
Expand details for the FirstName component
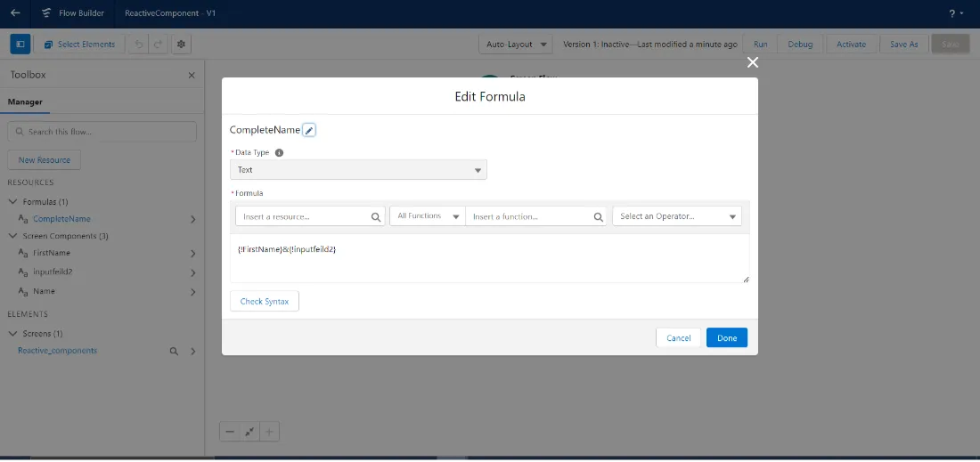pyautogui.click(x=193, y=254)
